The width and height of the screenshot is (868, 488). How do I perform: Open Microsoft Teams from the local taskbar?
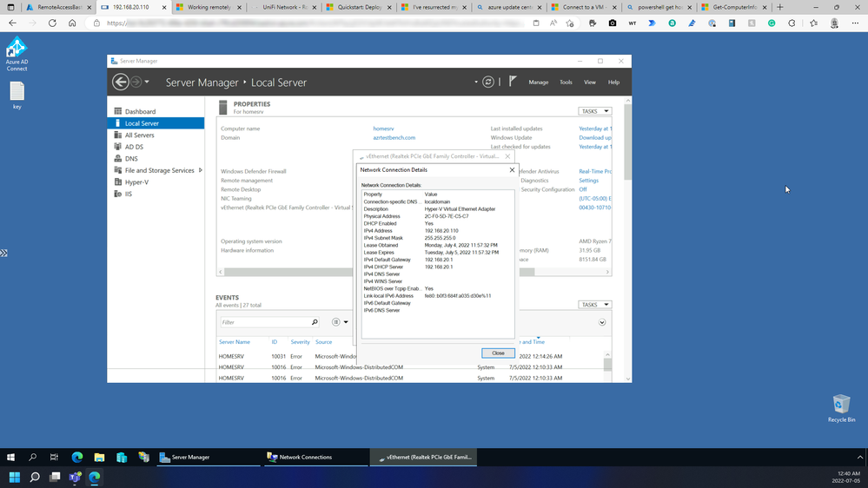(x=75, y=477)
